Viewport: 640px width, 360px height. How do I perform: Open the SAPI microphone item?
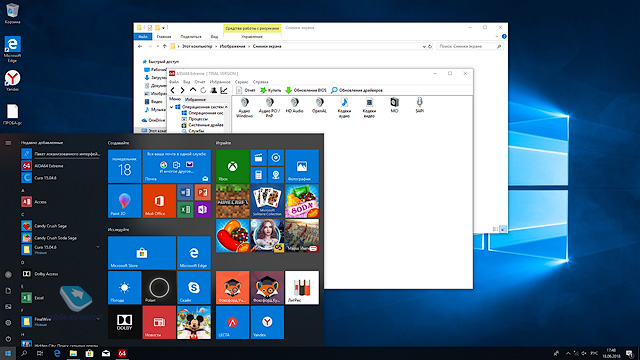pyautogui.click(x=419, y=105)
